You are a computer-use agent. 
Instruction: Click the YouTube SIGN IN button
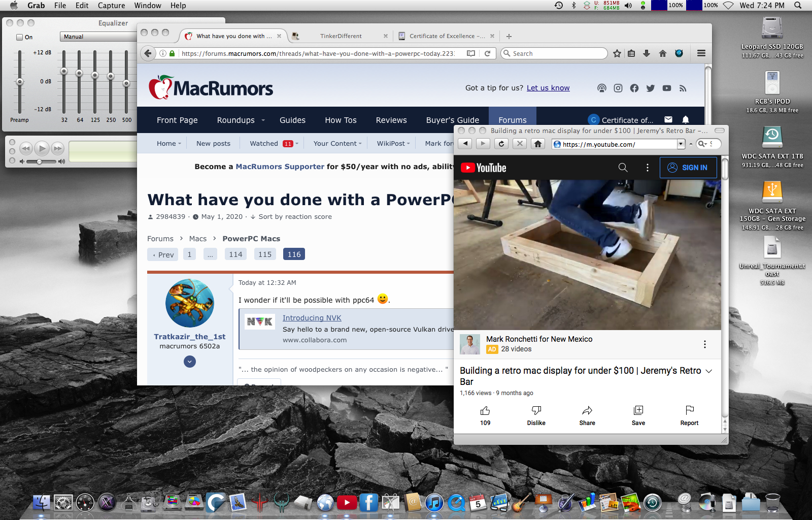688,168
